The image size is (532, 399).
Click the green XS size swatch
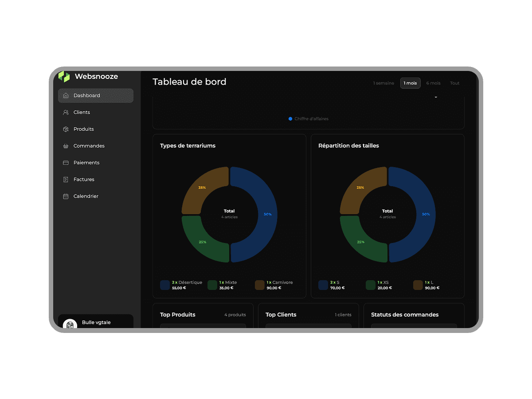371,285
